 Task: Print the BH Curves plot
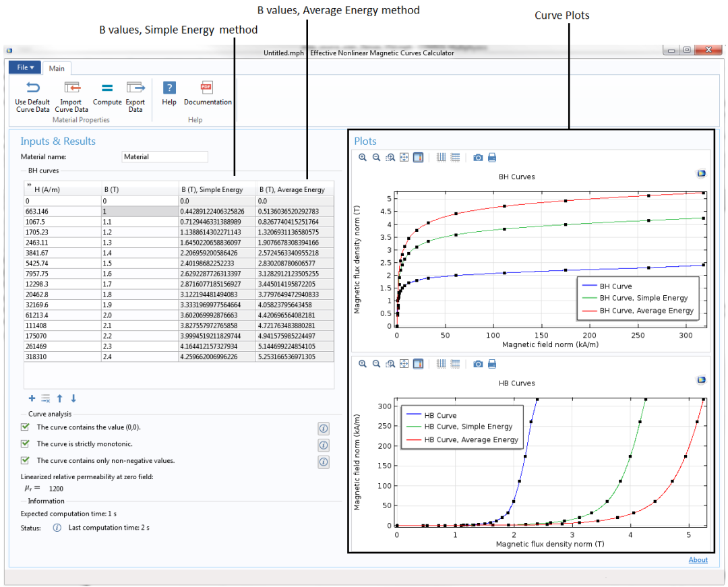pos(492,158)
